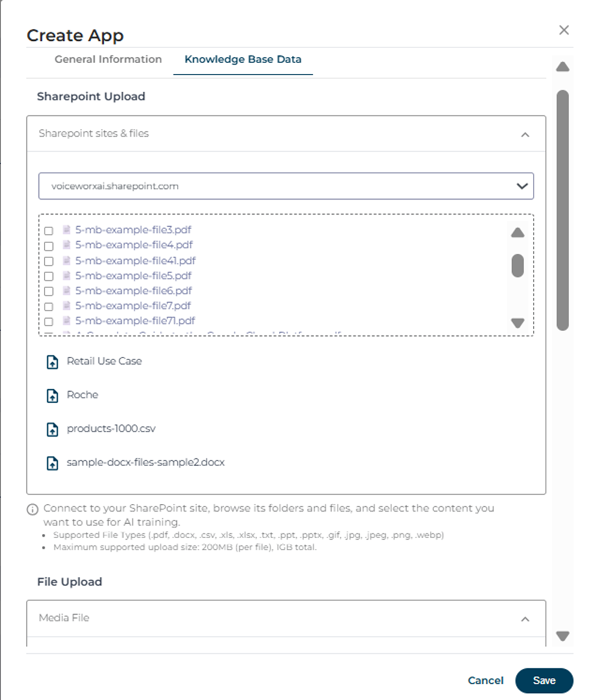
Task: Click the file list scrollbar thumb
Action: 517,265
